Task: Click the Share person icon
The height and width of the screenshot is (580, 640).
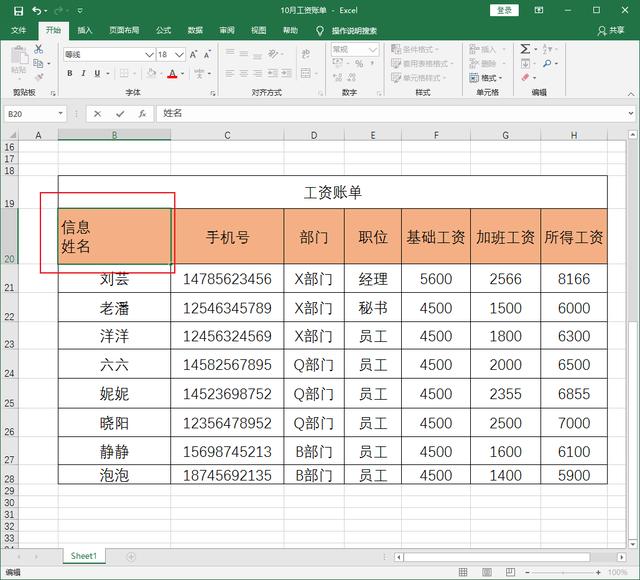Action: (x=601, y=31)
